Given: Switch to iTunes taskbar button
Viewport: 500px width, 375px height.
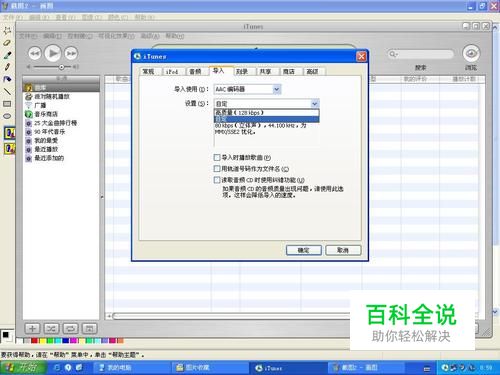Looking at the screenshot, I should tap(287, 368).
